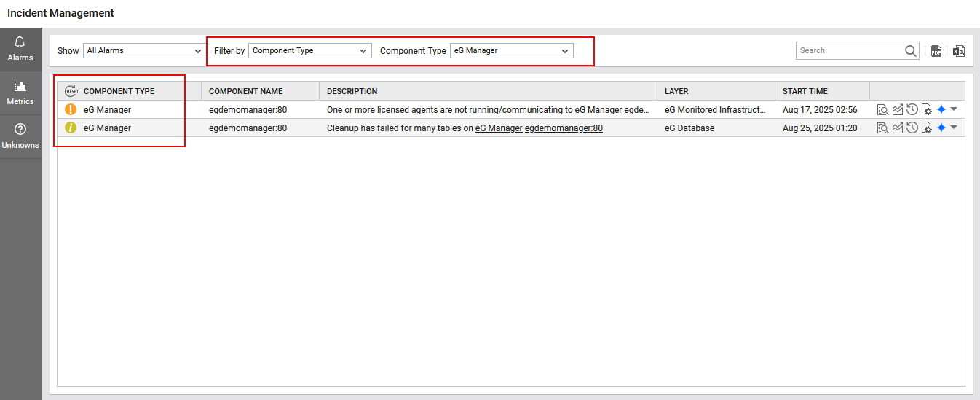Click the Reset icon in table header
This screenshot has width=980, height=400.
(x=71, y=91)
